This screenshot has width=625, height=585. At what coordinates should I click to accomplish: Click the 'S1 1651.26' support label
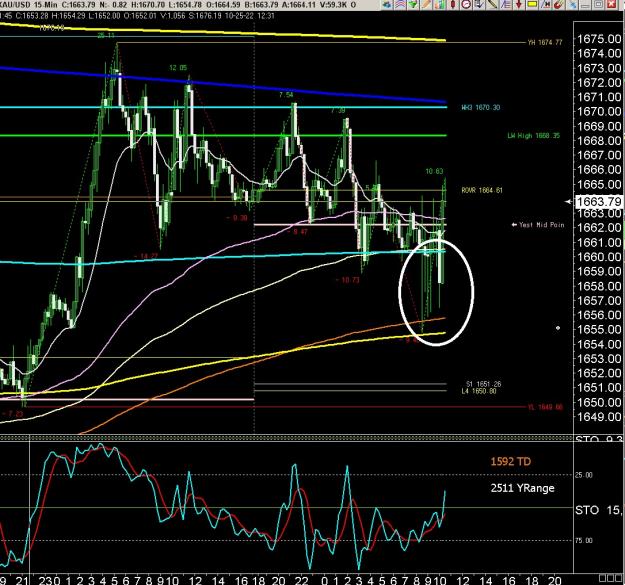pos(483,384)
